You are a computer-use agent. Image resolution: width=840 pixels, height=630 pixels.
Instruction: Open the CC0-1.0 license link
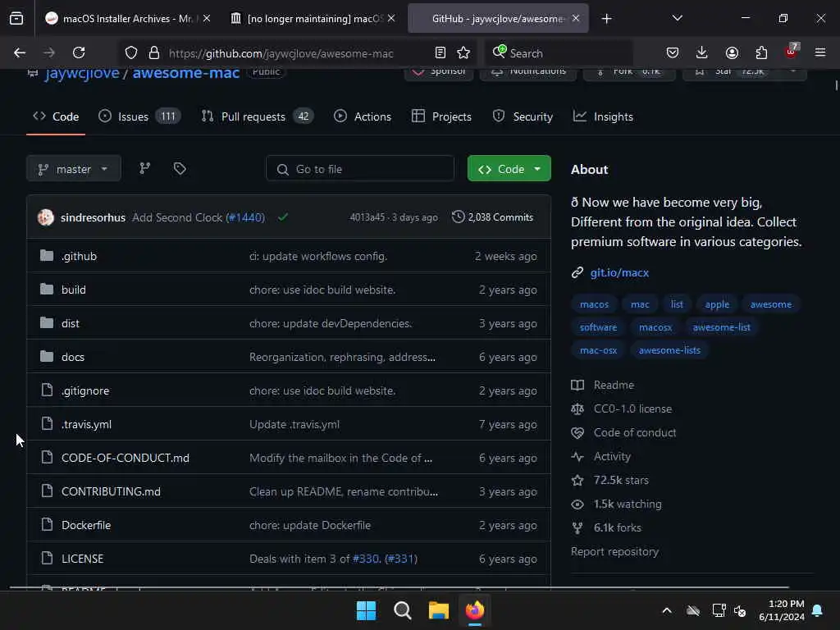[x=632, y=409]
